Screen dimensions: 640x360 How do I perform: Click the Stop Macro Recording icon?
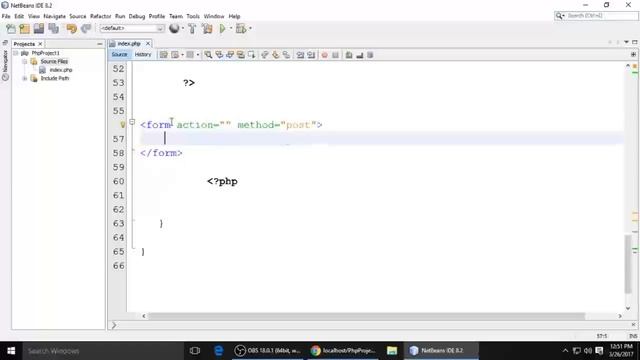point(335,55)
